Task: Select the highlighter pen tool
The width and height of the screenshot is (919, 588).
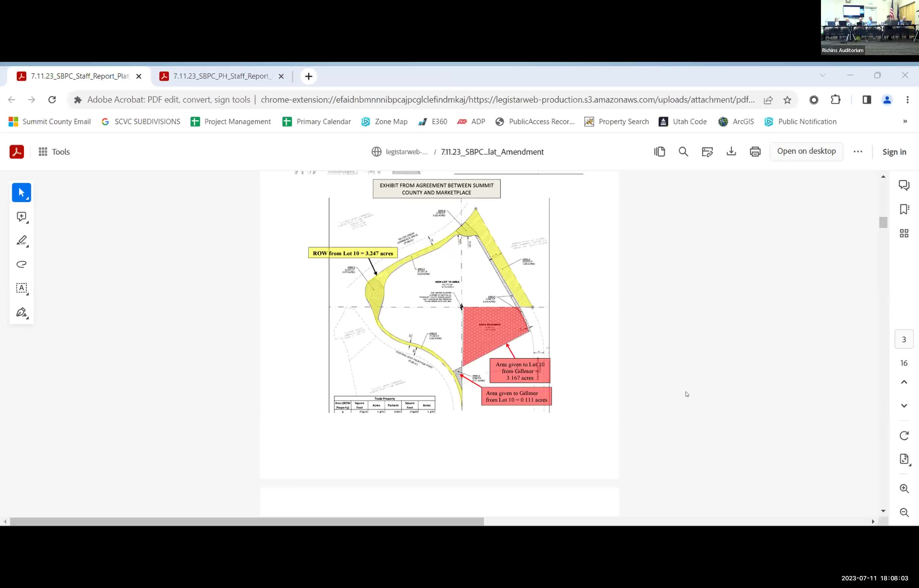Action: (x=21, y=240)
